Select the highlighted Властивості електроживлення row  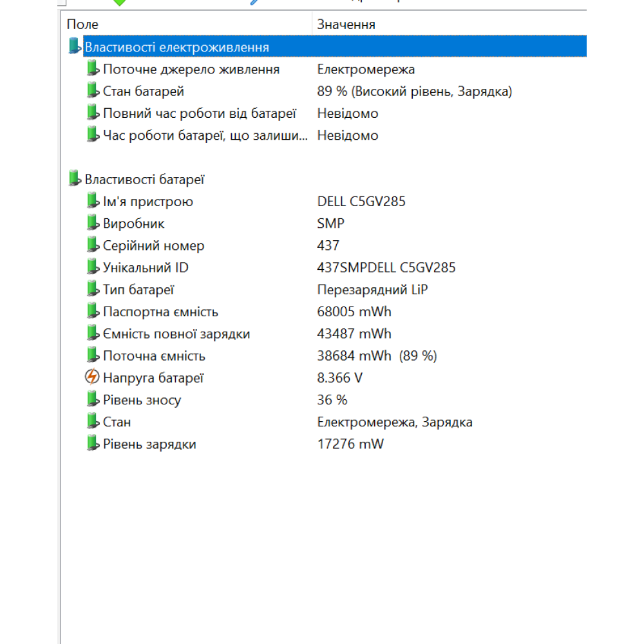[193, 46]
